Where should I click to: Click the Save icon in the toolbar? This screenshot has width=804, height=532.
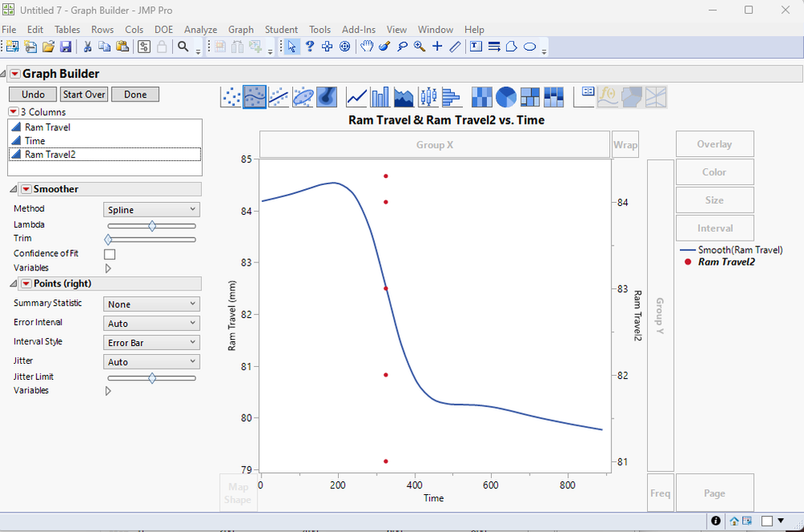point(66,47)
